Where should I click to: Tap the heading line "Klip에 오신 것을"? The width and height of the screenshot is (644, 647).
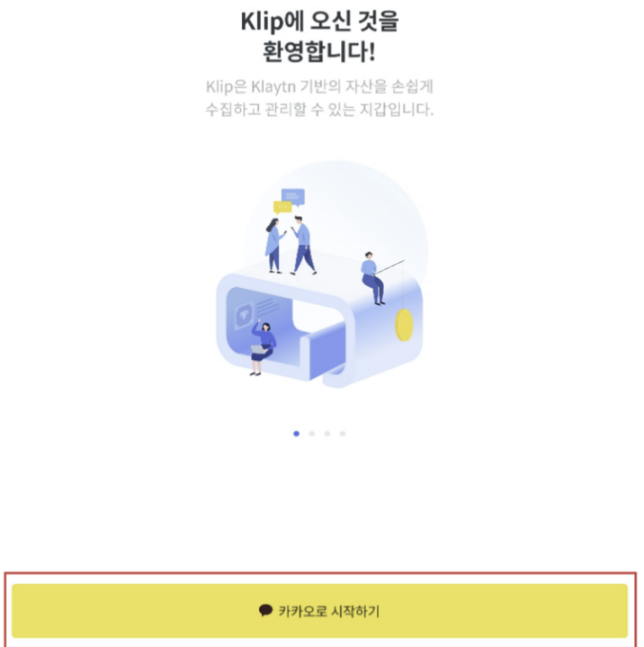click(319, 21)
